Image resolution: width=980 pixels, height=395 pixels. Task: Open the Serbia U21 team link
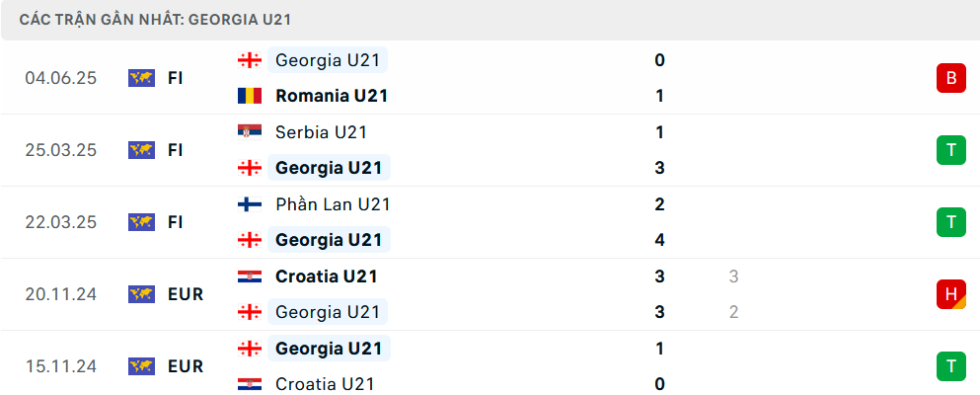(322, 131)
